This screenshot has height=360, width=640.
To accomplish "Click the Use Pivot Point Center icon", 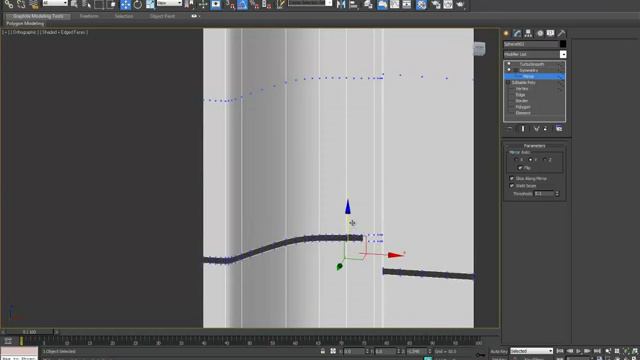I will 189,4.
